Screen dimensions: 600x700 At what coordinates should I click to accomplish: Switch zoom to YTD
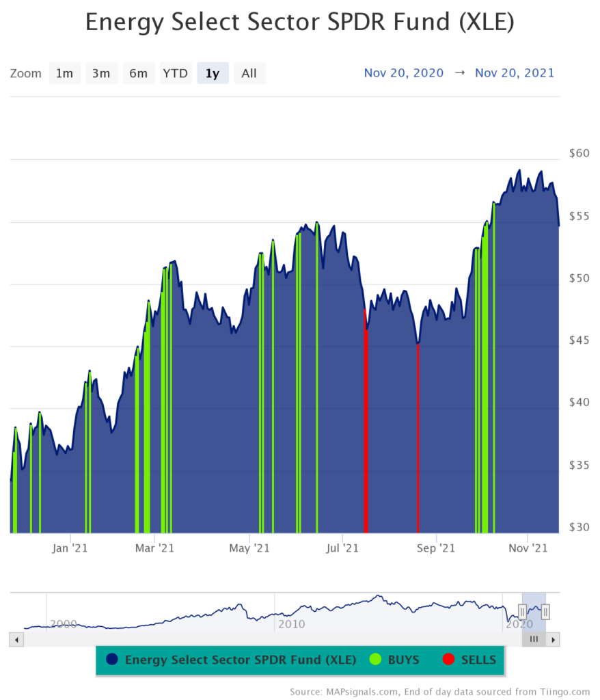(x=175, y=73)
